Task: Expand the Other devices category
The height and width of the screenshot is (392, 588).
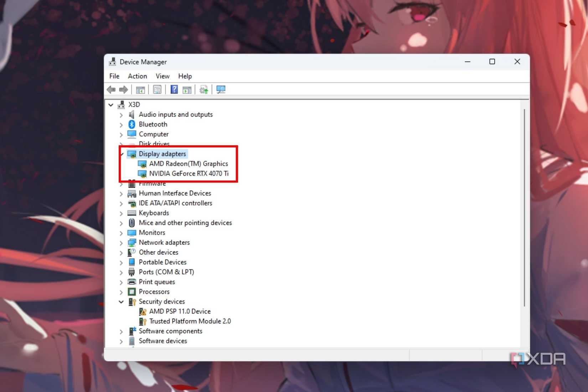Action: point(121,252)
